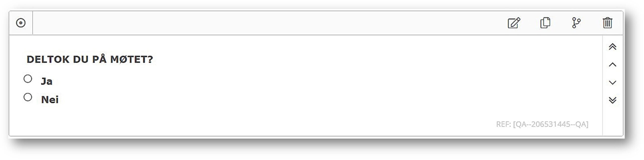Move question to the top with double chevron
Image resolution: width=644 pixels, height=160 pixels.
point(613,47)
